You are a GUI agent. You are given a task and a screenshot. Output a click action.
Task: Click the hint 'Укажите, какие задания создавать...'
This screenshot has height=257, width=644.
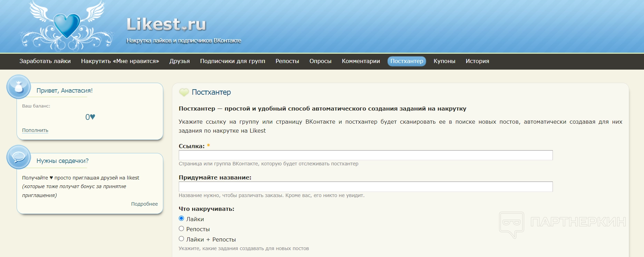pos(244,248)
